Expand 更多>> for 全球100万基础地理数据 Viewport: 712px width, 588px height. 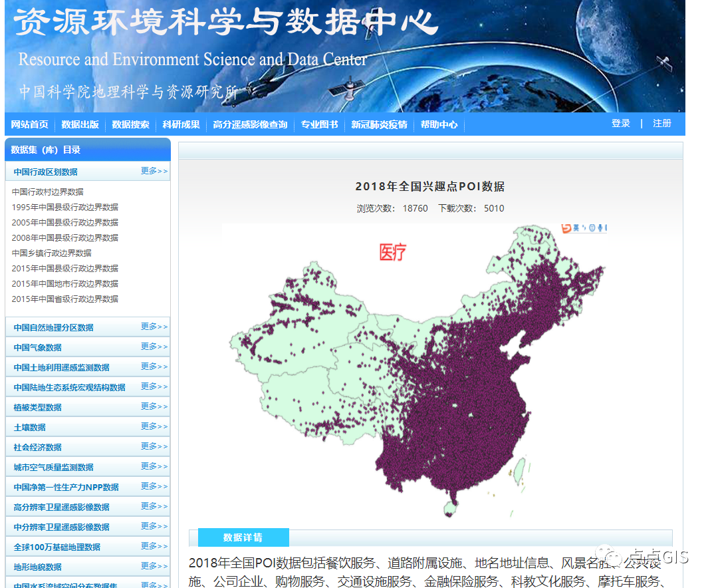(x=154, y=546)
